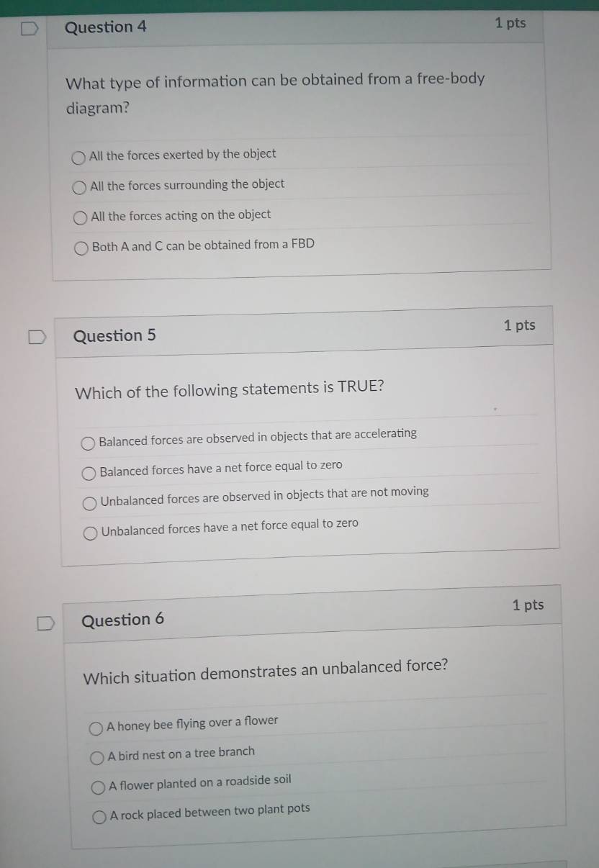The height and width of the screenshot is (868, 599).
Task: Select "All the forces exerted by the object"
Action: pyautogui.click(x=80, y=158)
